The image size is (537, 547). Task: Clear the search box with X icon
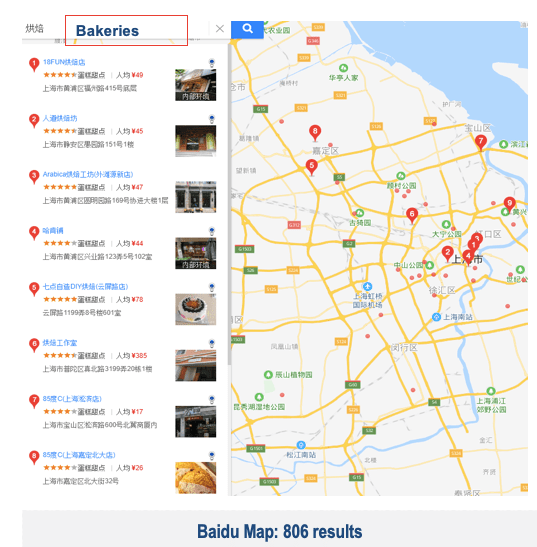[220, 29]
